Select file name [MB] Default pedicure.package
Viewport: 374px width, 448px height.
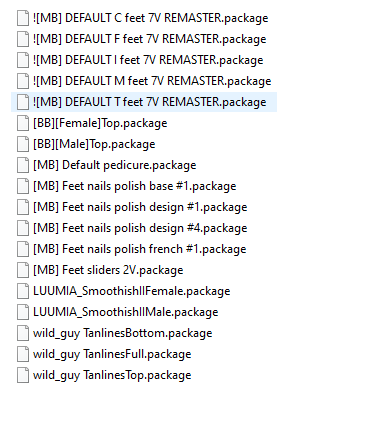(115, 165)
